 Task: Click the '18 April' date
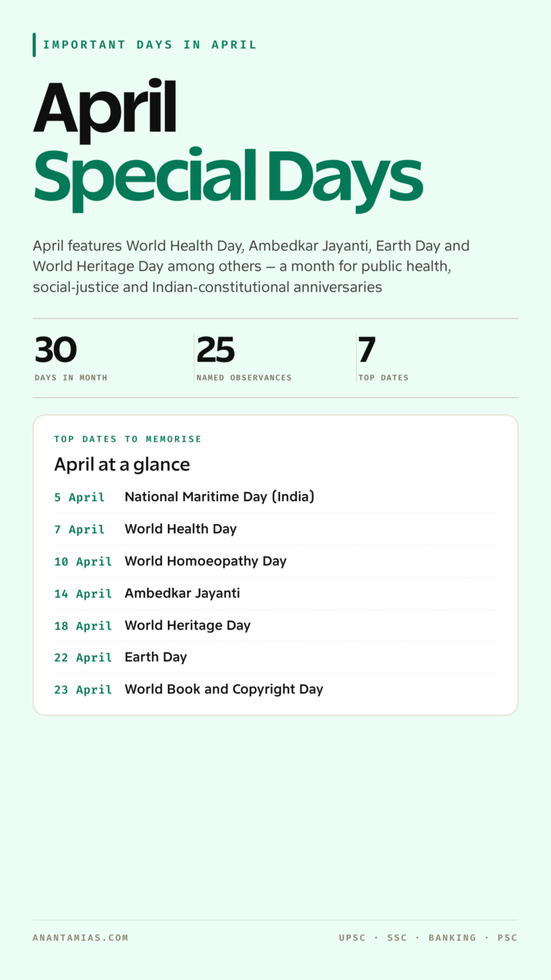[83, 626]
